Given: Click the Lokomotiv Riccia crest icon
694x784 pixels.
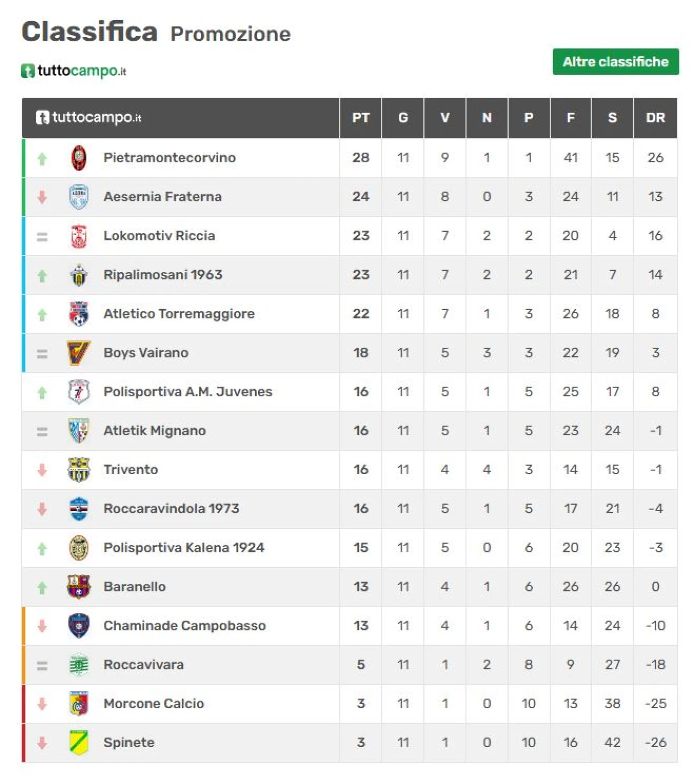Looking at the screenshot, I should pyautogui.click(x=79, y=236).
